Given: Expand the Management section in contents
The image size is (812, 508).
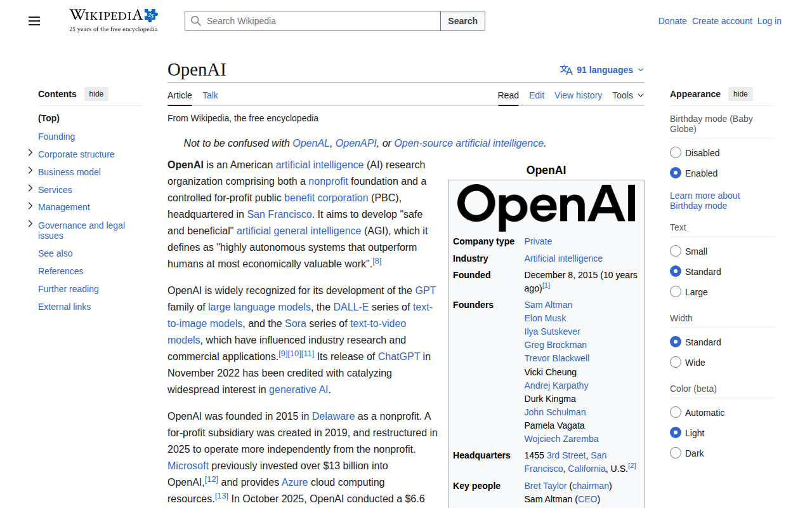Looking at the screenshot, I should [x=30, y=206].
